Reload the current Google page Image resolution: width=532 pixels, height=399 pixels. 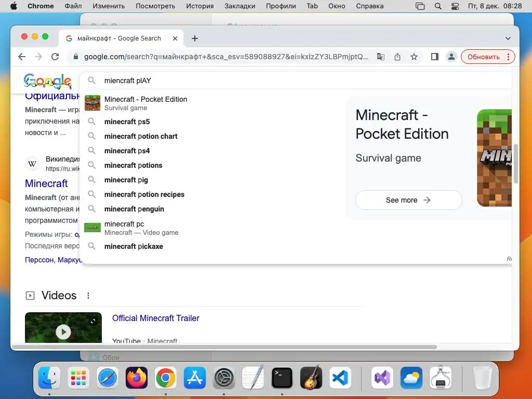55,57
